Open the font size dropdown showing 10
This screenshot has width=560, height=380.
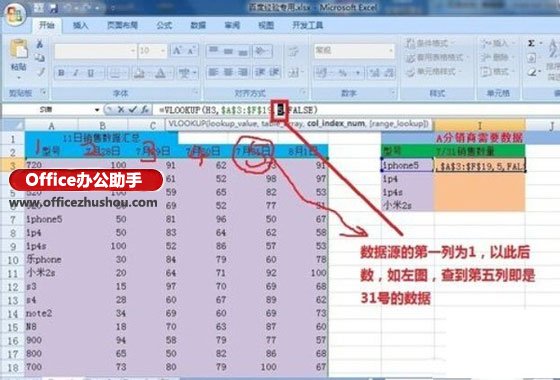[163, 51]
